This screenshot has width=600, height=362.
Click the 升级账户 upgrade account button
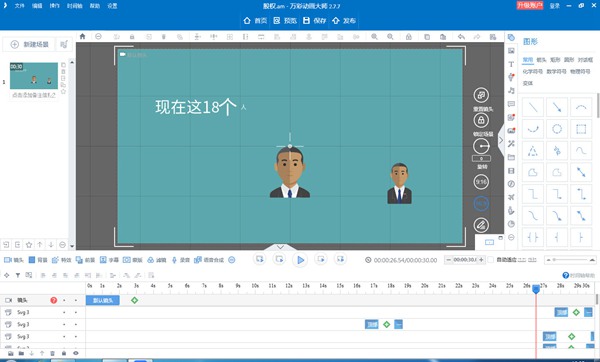coord(530,5)
